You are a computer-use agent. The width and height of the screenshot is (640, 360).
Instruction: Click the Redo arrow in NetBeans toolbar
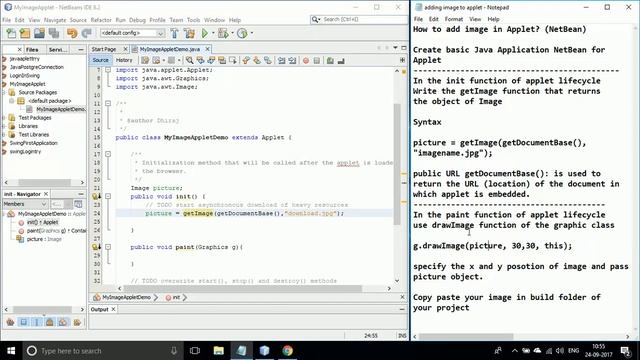(x=86, y=33)
